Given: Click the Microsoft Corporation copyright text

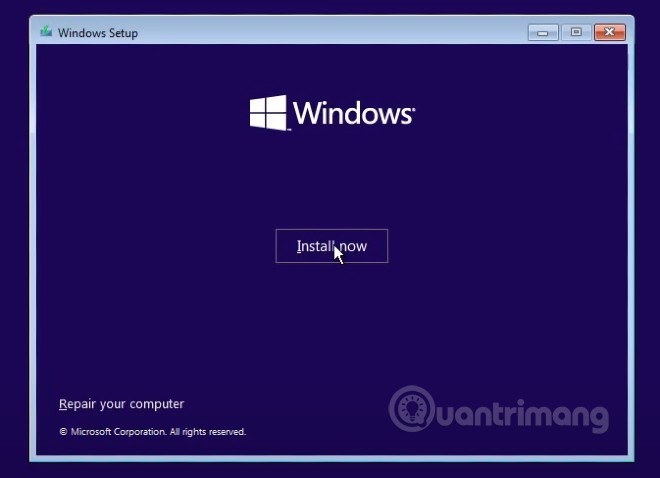Looking at the screenshot, I should (118, 432).
